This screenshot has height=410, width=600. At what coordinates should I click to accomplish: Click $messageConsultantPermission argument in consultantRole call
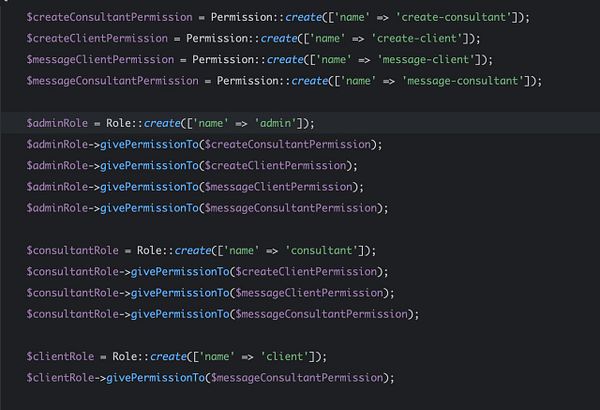coord(322,314)
